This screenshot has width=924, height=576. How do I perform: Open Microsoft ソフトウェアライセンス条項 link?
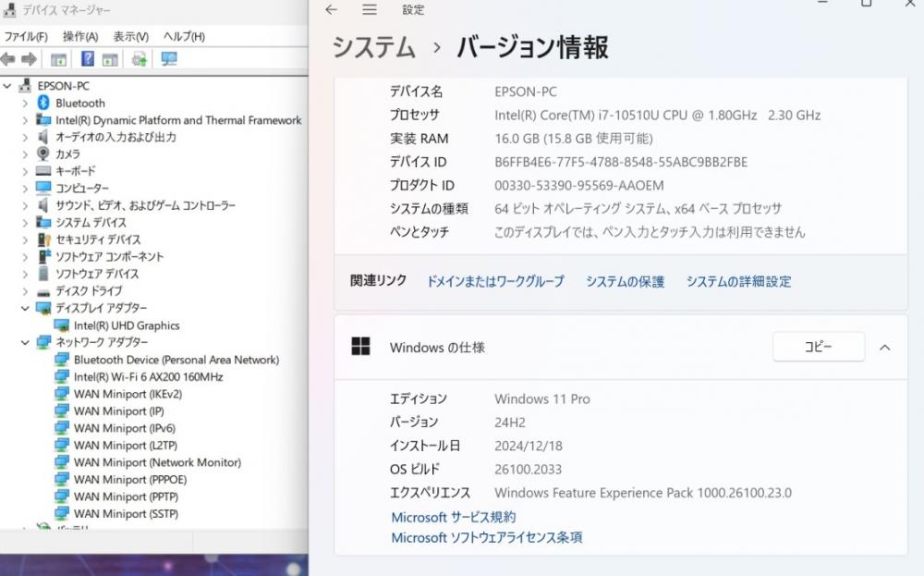[x=487, y=537]
